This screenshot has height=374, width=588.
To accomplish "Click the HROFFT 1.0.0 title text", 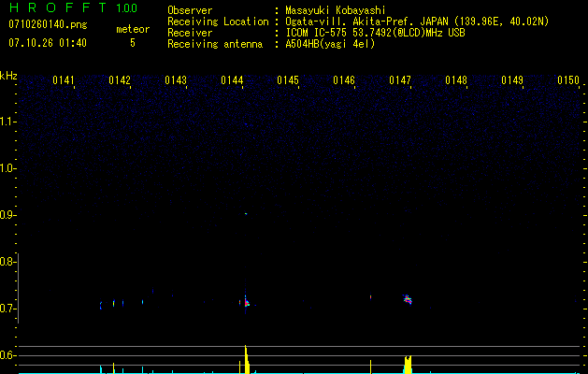I will coord(74,7).
